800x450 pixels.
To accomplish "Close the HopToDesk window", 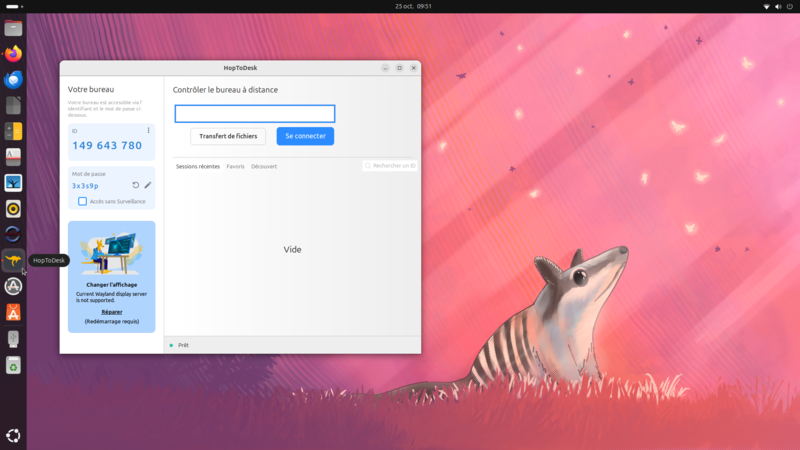I will click(x=414, y=68).
